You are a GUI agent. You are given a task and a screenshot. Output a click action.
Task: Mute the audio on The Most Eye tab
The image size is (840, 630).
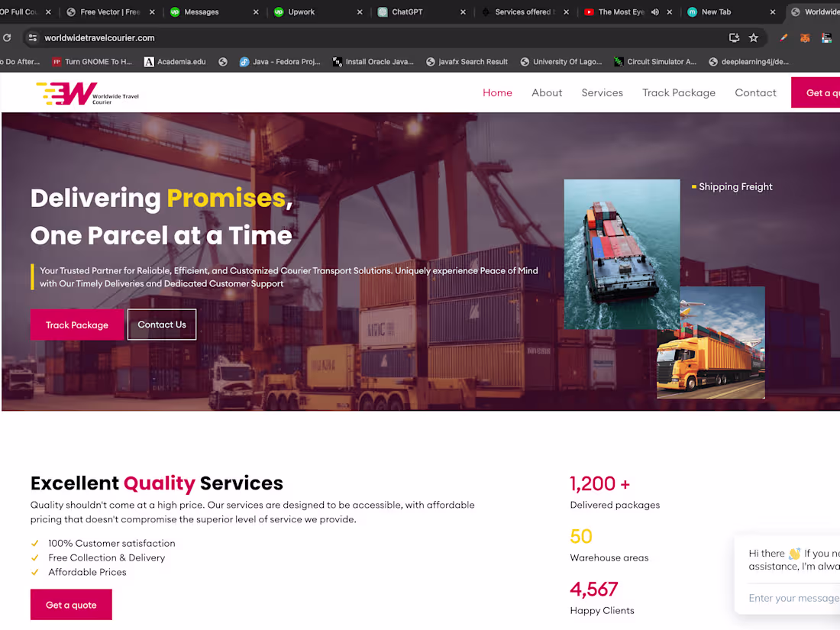[655, 12]
